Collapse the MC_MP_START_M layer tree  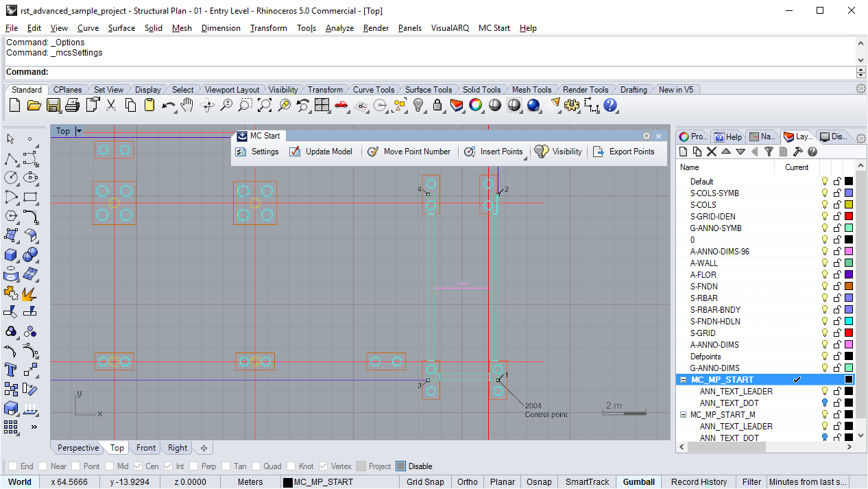coord(683,415)
